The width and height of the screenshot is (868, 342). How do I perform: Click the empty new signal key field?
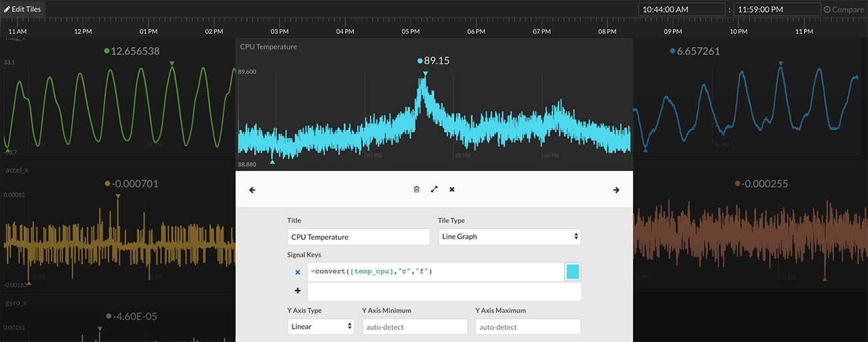pos(444,291)
